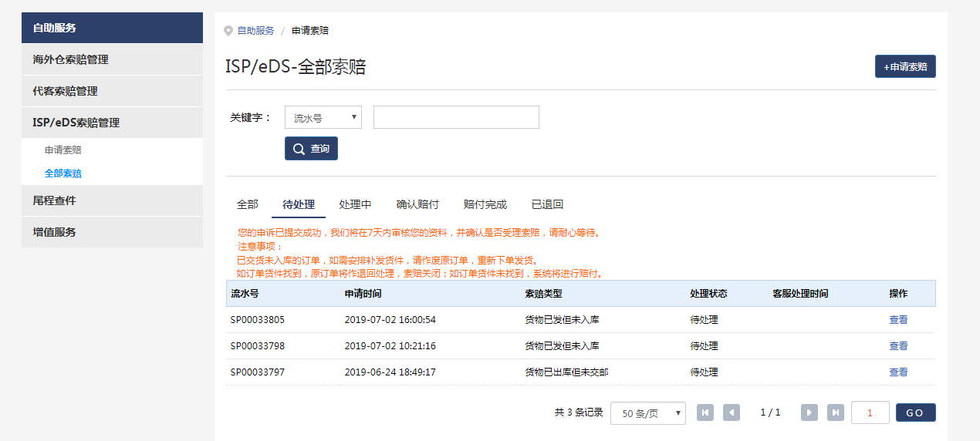Click the +申请索赔 button
The height and width of the screenshot is (441, 980).
(905, 66)
